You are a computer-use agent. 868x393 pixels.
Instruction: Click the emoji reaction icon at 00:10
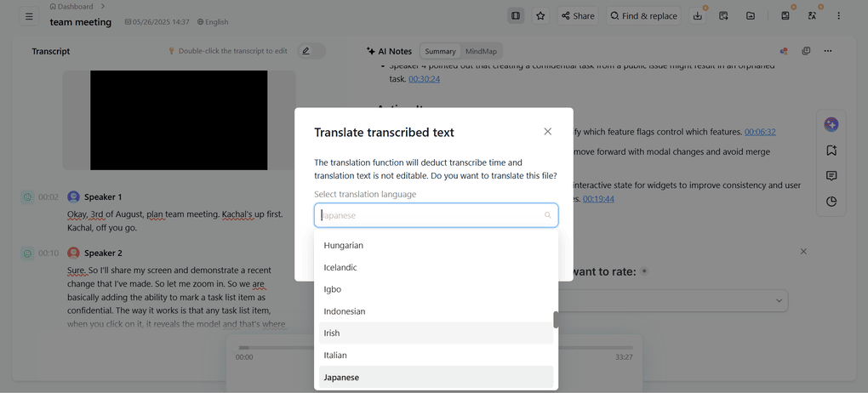(28, 253)
